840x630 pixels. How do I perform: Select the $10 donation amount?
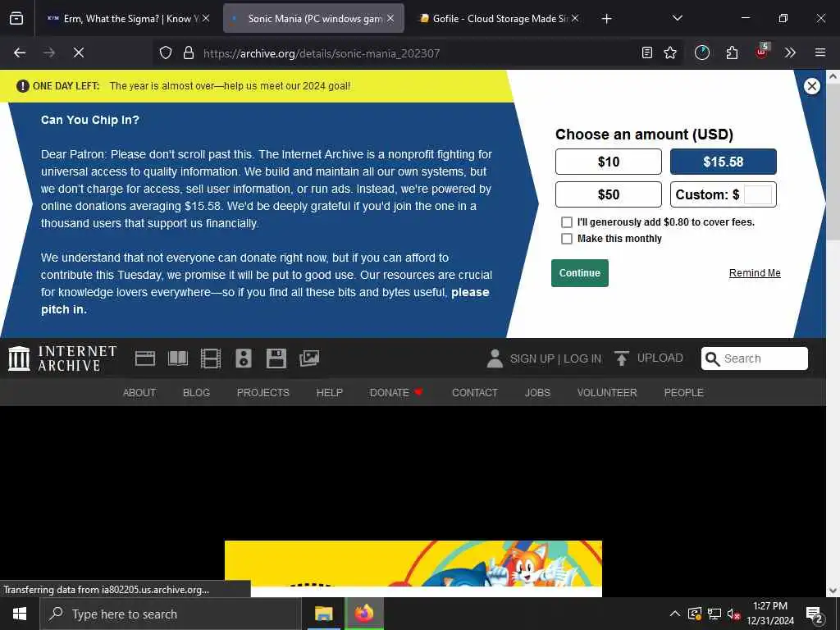tap(609, 162)
